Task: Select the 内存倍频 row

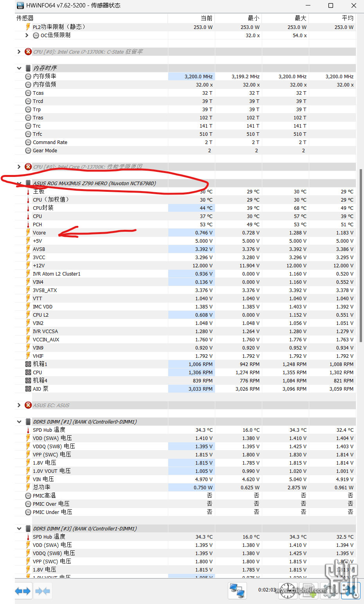Action: point(185,85)
